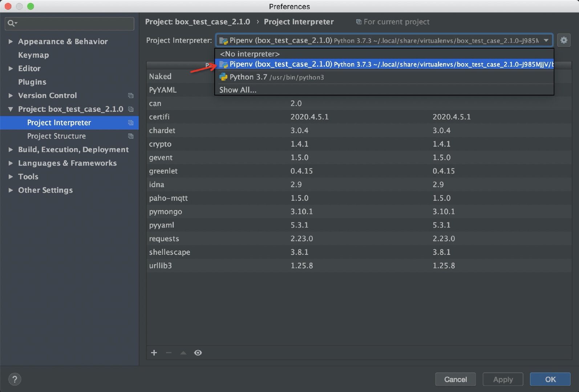The width and height of the screenshot is (579, 392).
Task: Click the help question mark icon
Action: tap(15, 379)
